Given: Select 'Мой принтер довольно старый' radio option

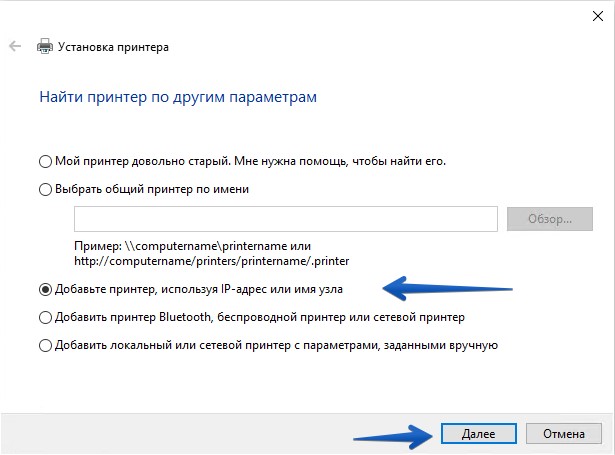Looking at the screenshot, I should coord(44,160).
